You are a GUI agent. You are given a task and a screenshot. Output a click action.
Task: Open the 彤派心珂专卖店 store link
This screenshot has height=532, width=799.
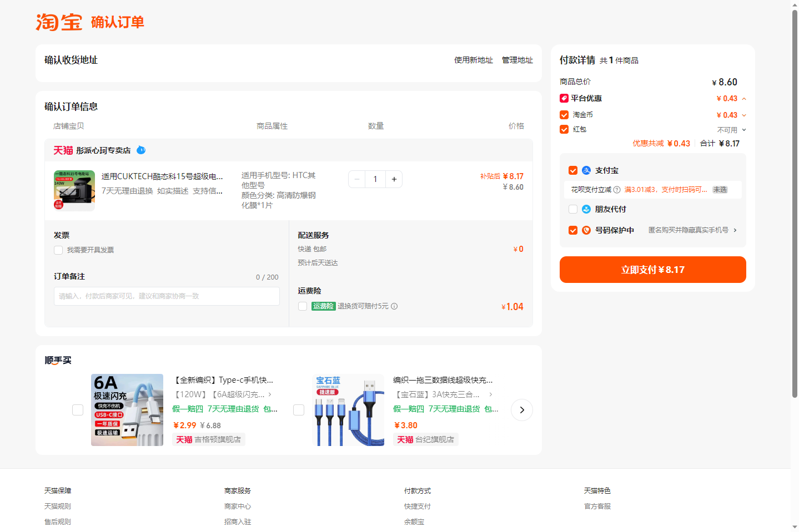pos(103,150)
